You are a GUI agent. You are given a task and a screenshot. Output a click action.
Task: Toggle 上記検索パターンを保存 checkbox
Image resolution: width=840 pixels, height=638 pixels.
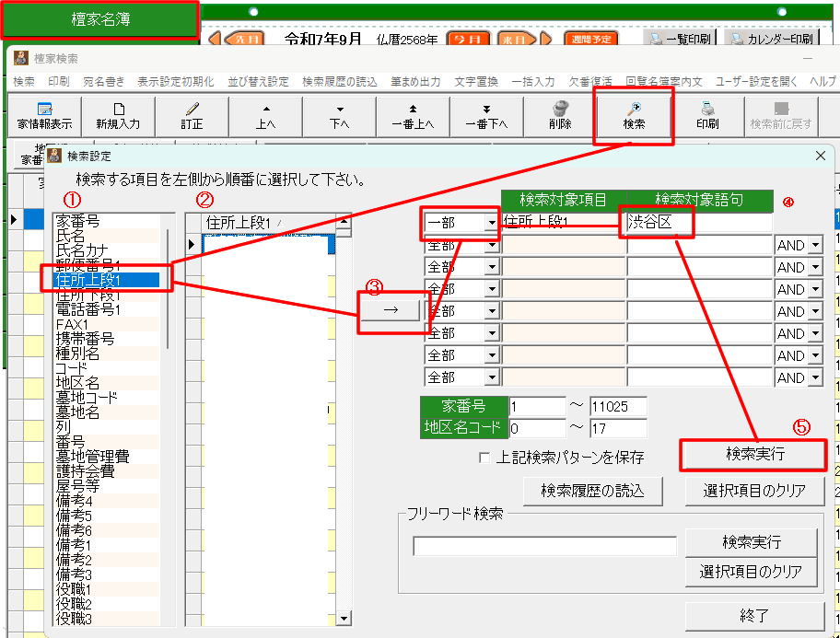(x=484, y=458)
